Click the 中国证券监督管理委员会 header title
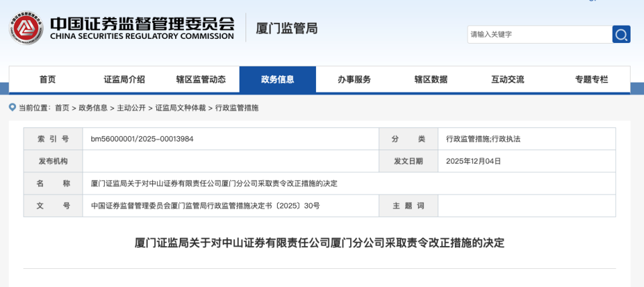The width and height of the screenshot is (644, 287). coord(142,23)
